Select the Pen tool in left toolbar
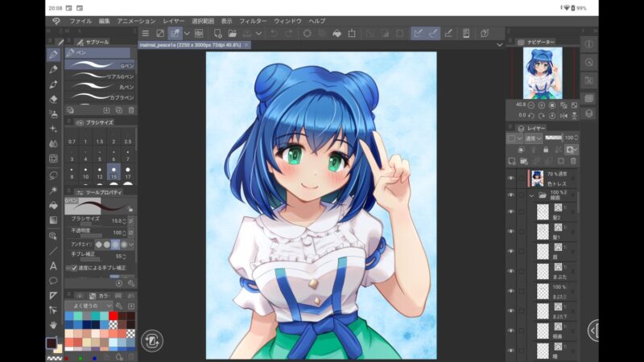 53,54
